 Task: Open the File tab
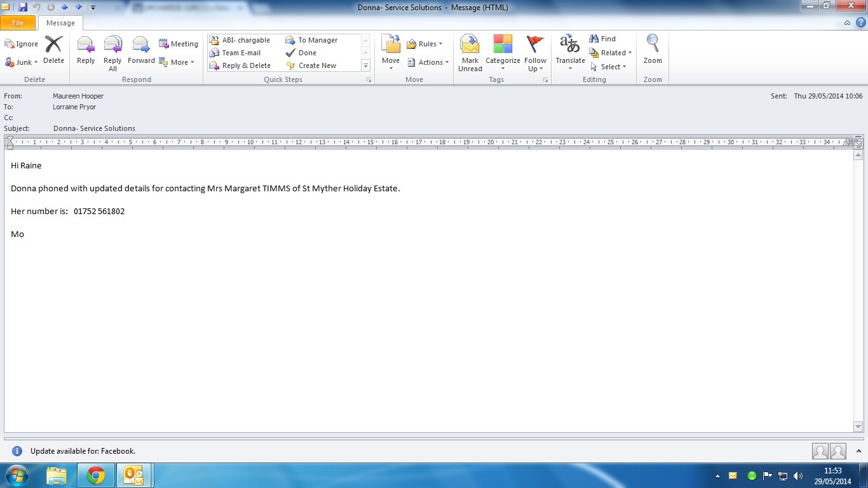(x=18, y=23)
